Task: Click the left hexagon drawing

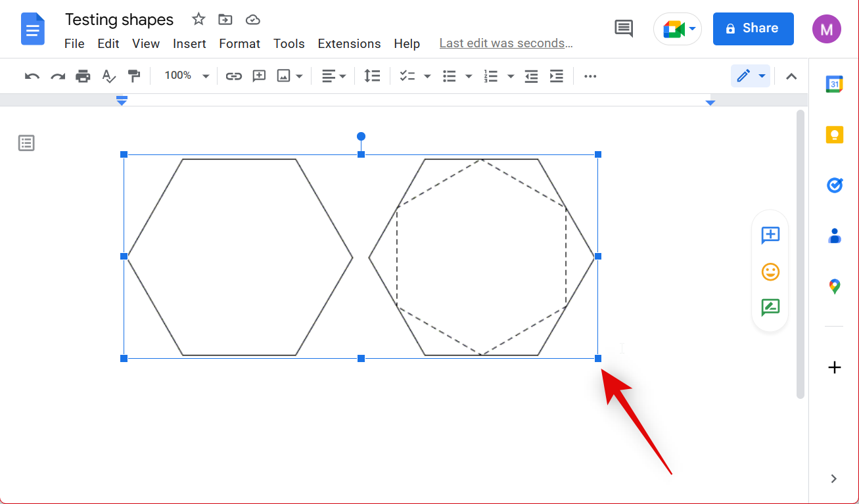Action: point(240,257)
